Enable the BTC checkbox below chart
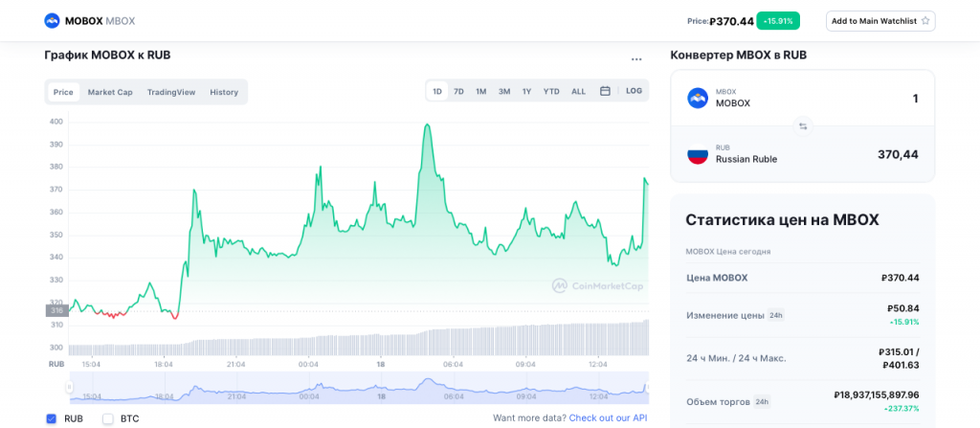Image resolution: width=980 pixels, height=428 pixels. point(108,418)
